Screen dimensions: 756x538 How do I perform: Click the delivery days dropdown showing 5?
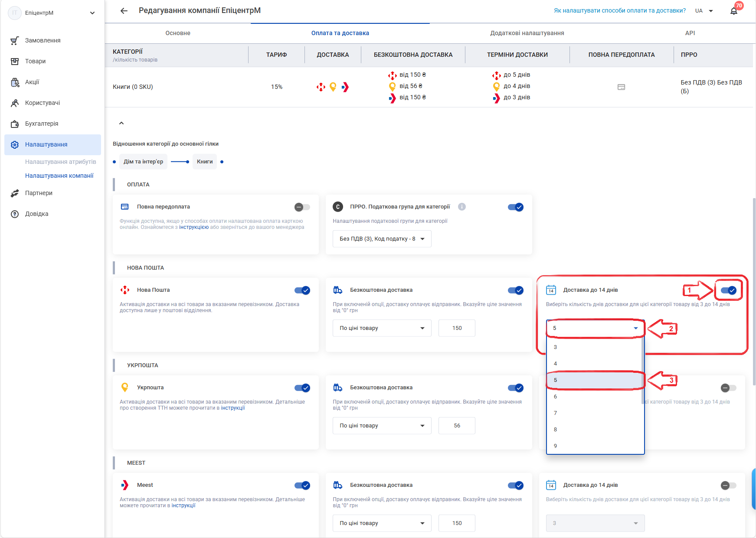[x=596, y=328]
